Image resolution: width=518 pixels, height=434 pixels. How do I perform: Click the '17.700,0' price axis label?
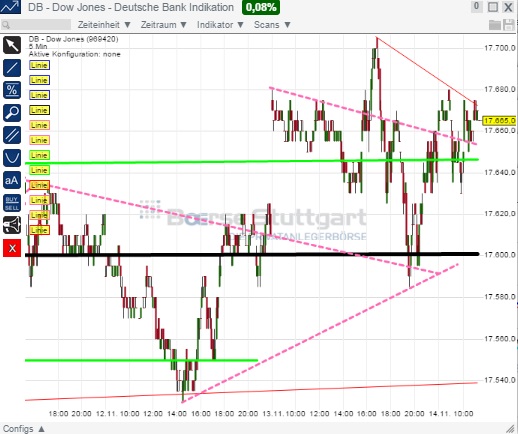(x=500, y=48)
